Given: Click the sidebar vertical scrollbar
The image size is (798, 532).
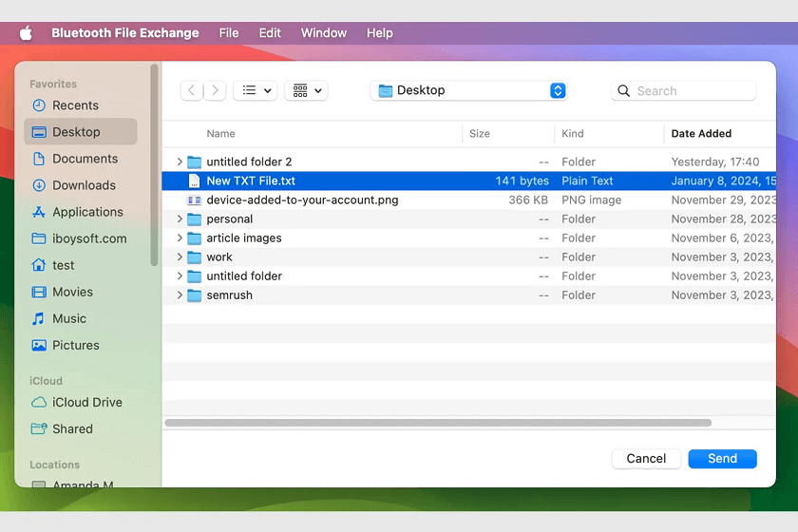Looking at the screenshot, I should pyautogui.click(x=154, y=164).
